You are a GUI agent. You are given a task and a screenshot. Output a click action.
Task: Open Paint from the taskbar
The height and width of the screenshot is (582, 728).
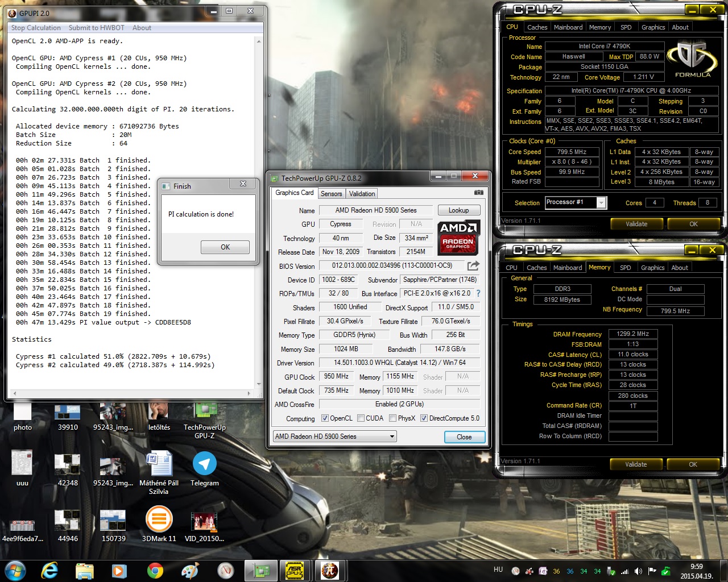[x=190, y=571]
